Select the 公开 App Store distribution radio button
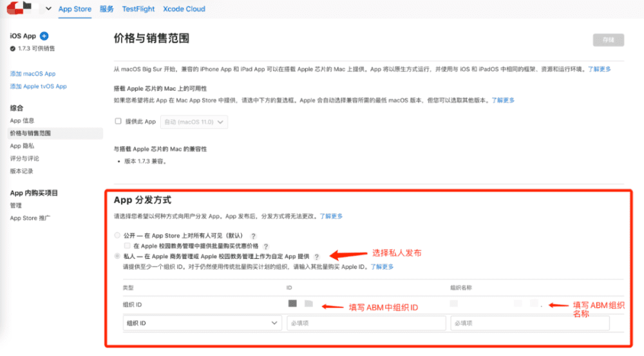The image size is (644, 356). coord(117,235)
